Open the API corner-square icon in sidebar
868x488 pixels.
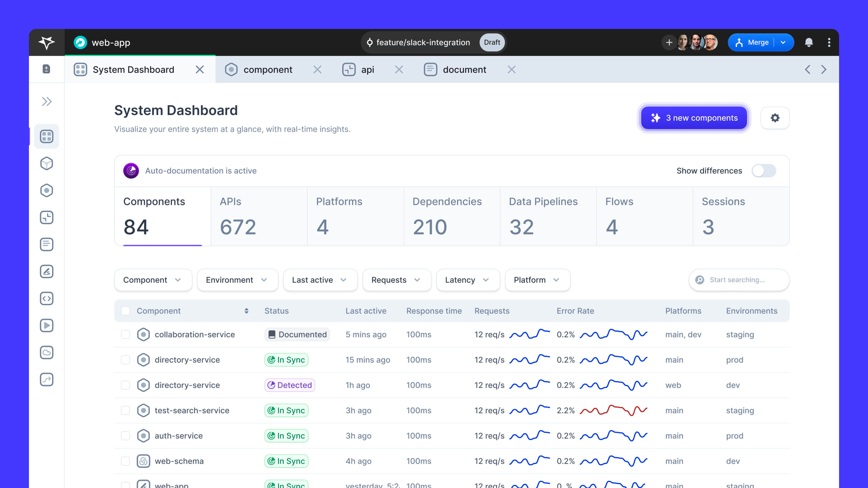pos(47,218)
